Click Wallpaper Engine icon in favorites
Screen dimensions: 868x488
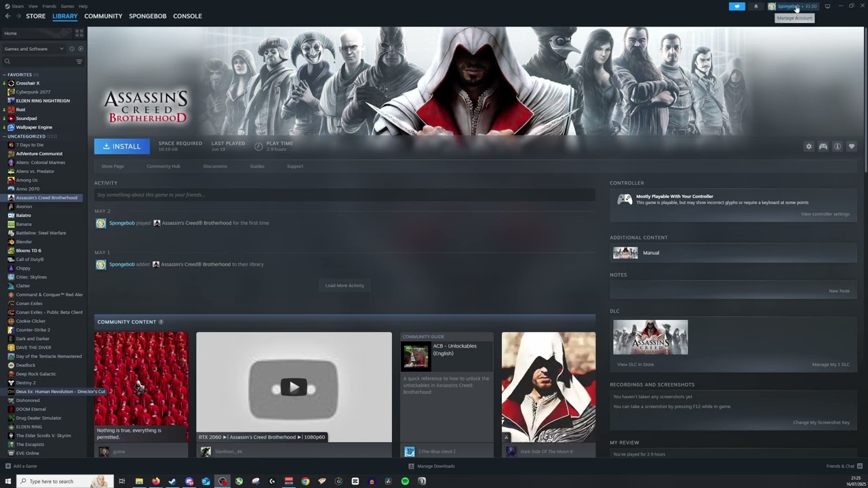[11, 127]
